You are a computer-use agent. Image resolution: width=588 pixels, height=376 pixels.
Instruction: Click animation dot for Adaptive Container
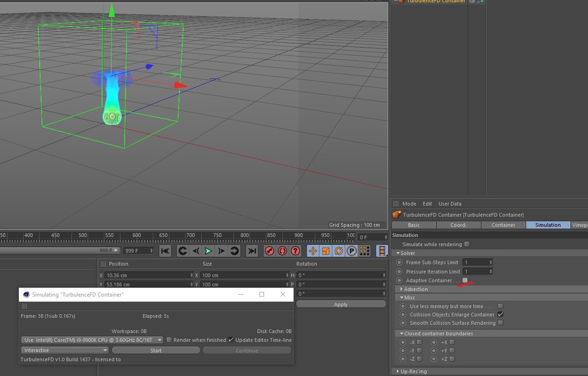pos(399,280)
